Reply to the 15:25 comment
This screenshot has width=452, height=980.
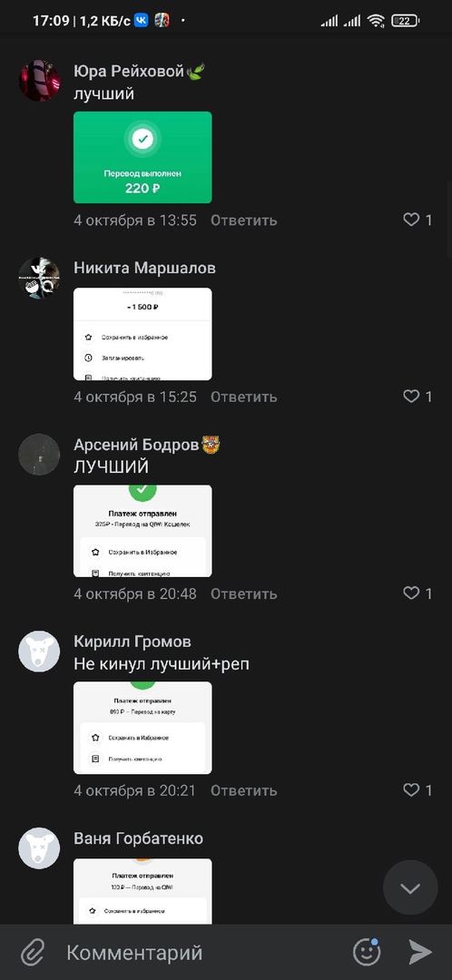(243, 397)
